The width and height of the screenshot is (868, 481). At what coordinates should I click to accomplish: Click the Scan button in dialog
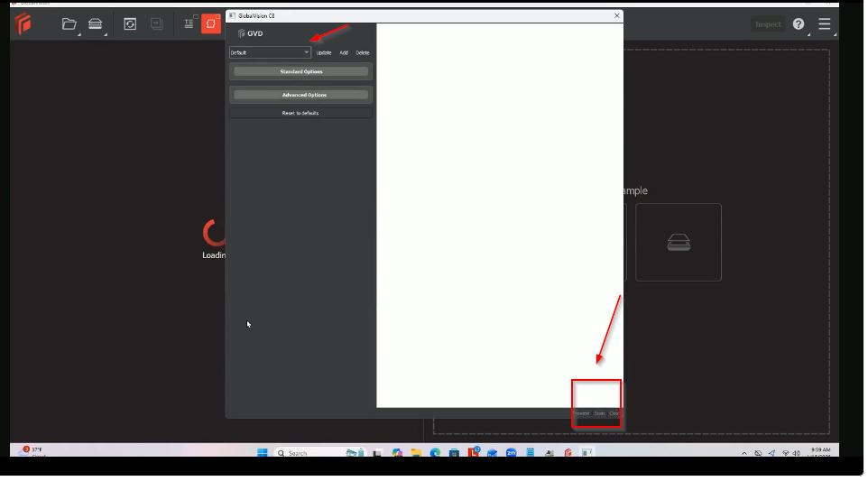599,413
